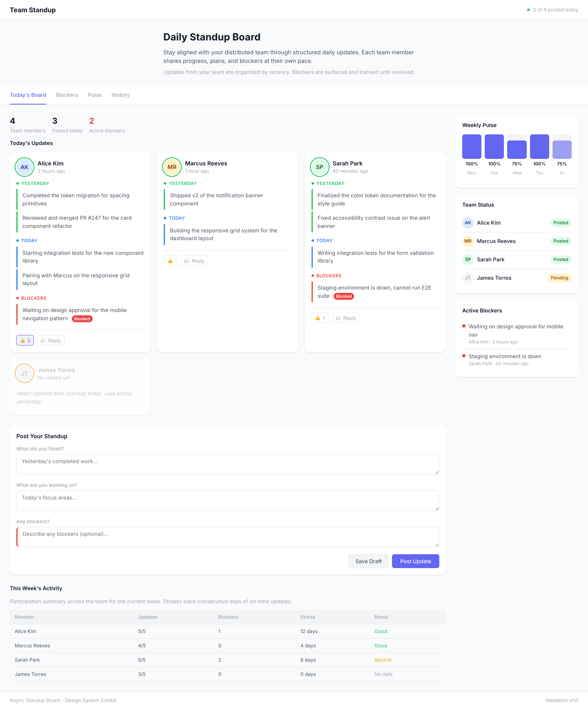Click the Blocked badge on Sarah Park's blocker
The width and height of the screenshot is (588, 709).
(x=343, y=296)
